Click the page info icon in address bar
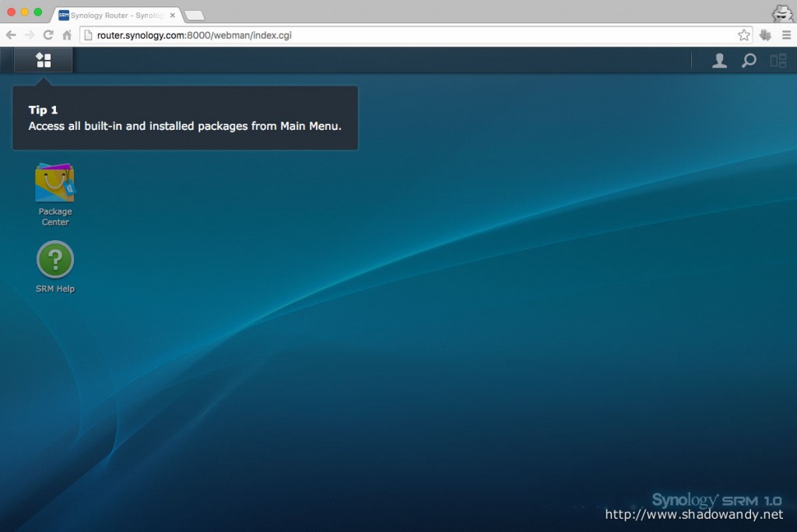This screenshot has height=532, width=797. [x=88, y=35]
